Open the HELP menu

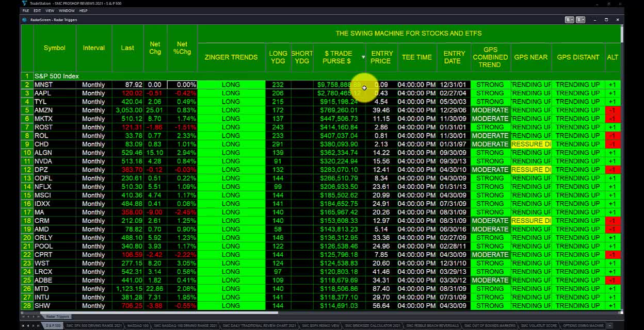(83, 10)
